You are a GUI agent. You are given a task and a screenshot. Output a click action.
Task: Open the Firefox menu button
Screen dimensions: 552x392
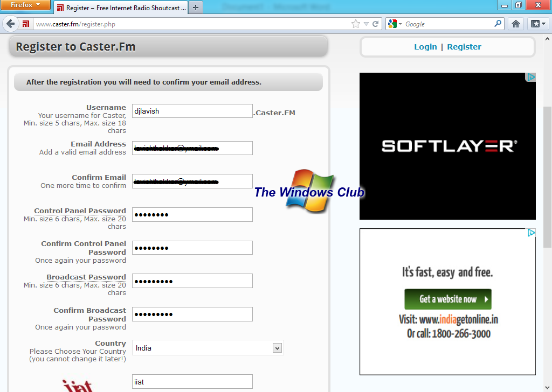coord(25,5)
